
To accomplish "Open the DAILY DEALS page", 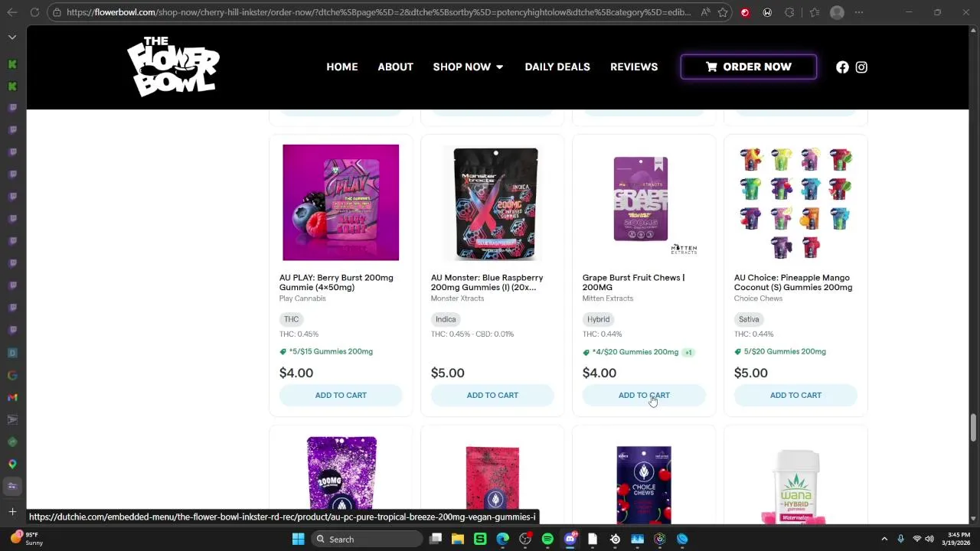I will tap(557, 67).
